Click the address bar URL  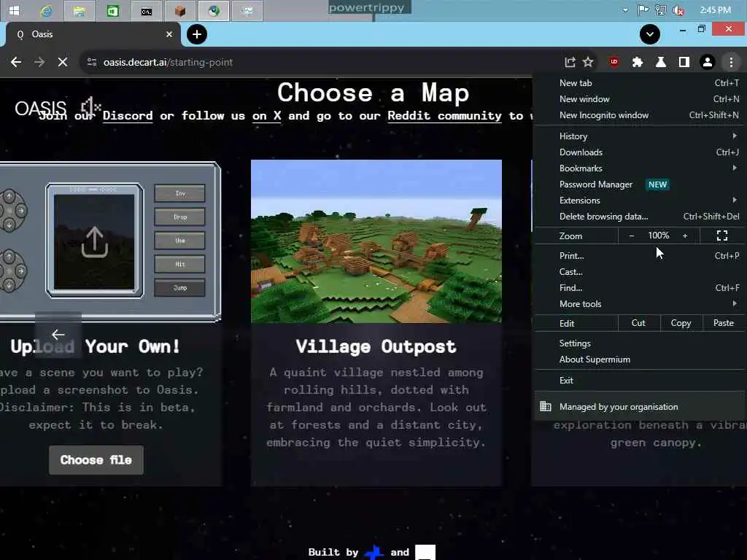tap(168, 63)
